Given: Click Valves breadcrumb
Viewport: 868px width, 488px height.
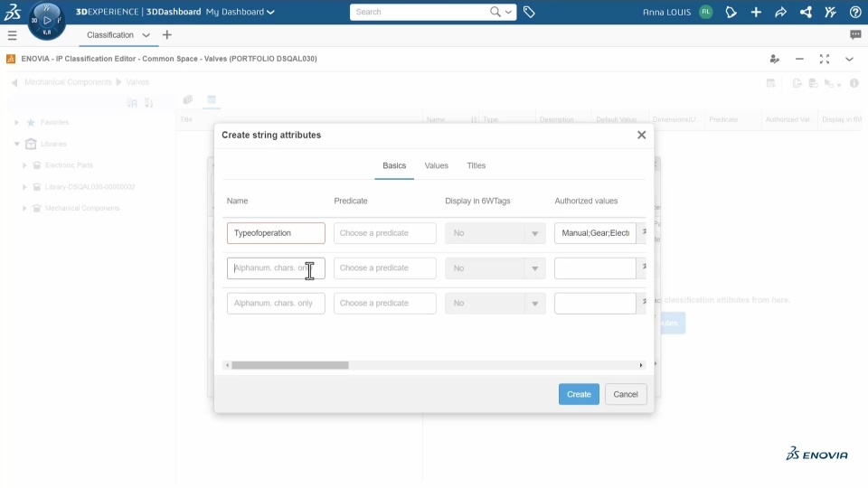Looking at the screenshot, I should tap(137, 82).
